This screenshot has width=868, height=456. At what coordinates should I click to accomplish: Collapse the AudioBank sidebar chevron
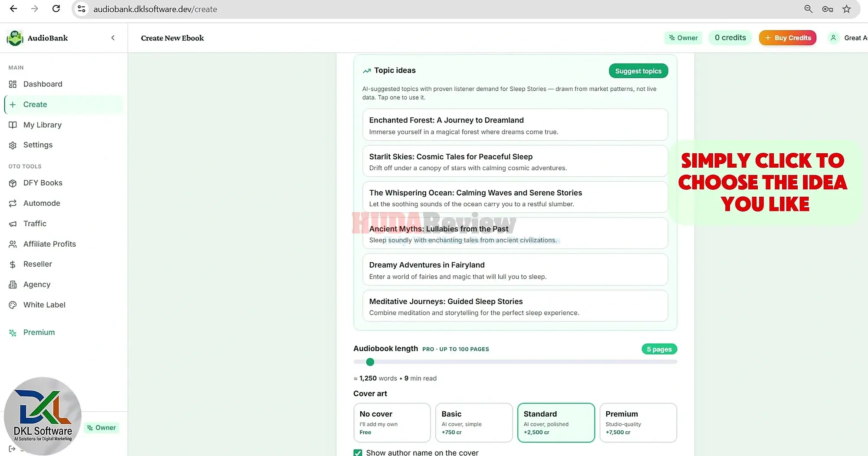click(x=113, y=38)
